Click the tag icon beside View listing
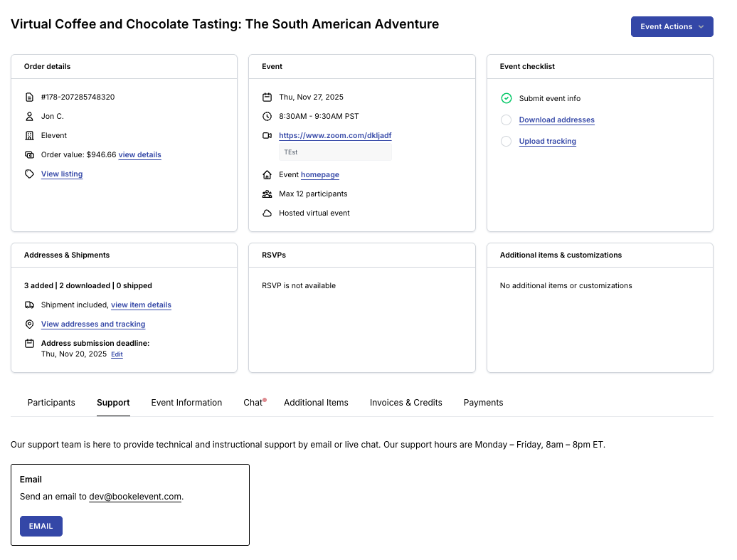This screenshot has width=737, height=560. (x=29, y=174)
